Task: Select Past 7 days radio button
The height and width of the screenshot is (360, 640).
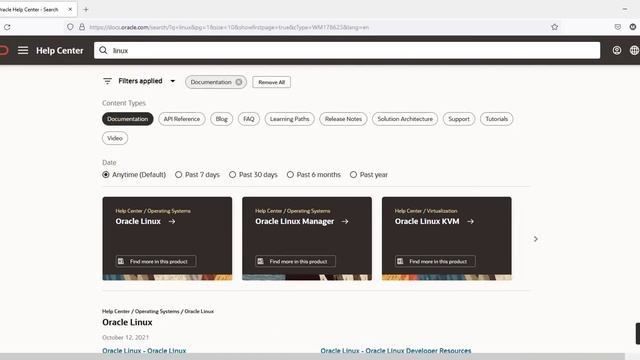Action: pos(178,175)
